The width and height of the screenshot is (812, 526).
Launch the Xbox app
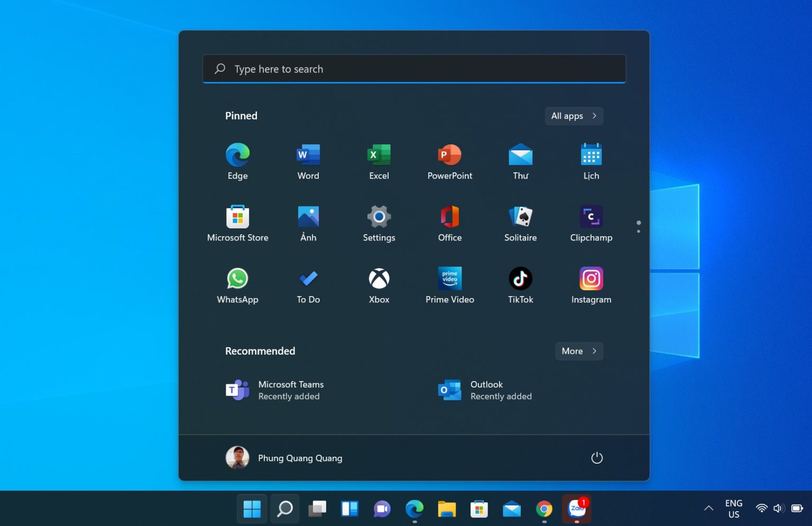pos(379,285)
